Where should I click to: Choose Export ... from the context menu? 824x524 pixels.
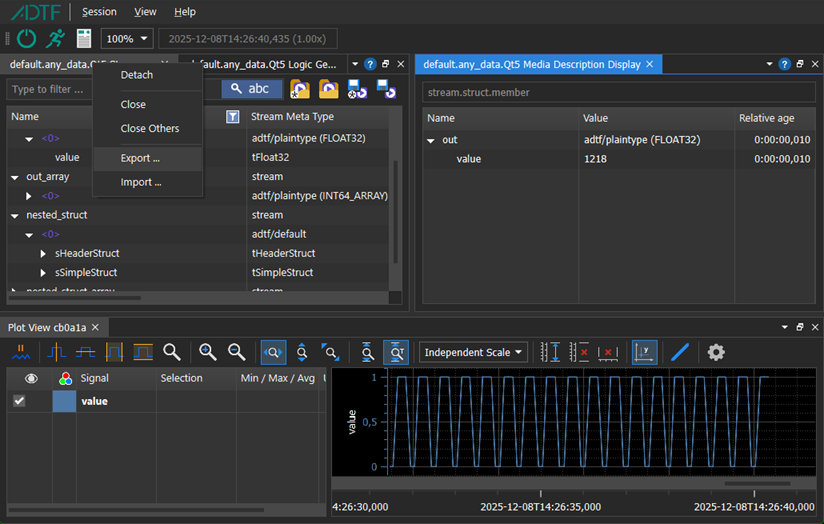pyautogui.click(x=148, y=158)
